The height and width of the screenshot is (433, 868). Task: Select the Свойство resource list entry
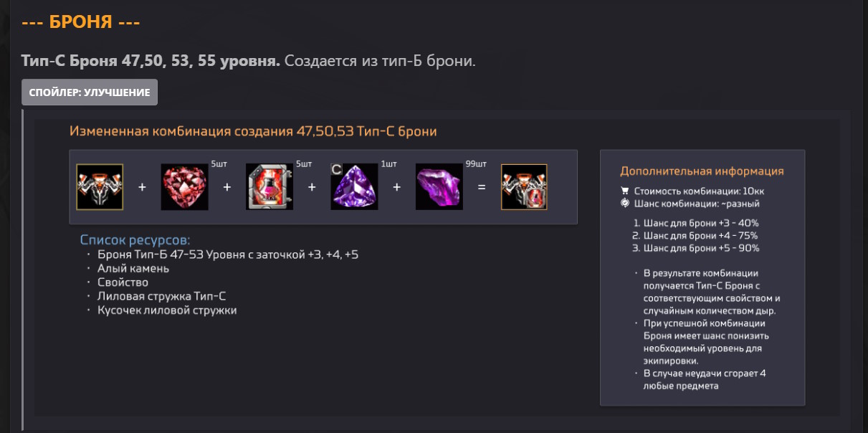123,282
